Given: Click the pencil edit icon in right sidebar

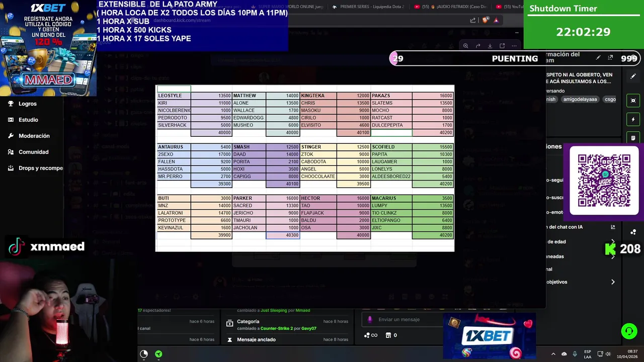Looking at the screenshot, I should click(x=633, y=76).
